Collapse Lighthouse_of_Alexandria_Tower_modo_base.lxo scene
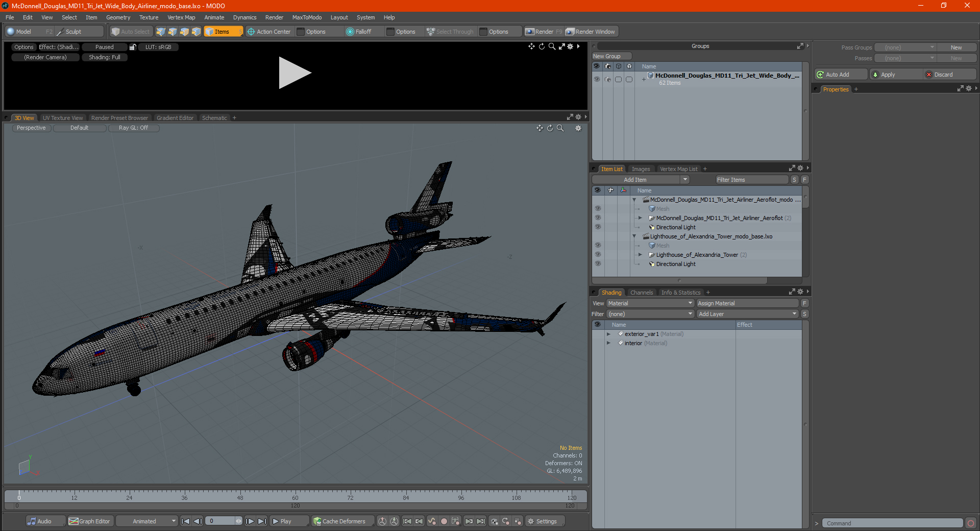 tap(634, 236)
